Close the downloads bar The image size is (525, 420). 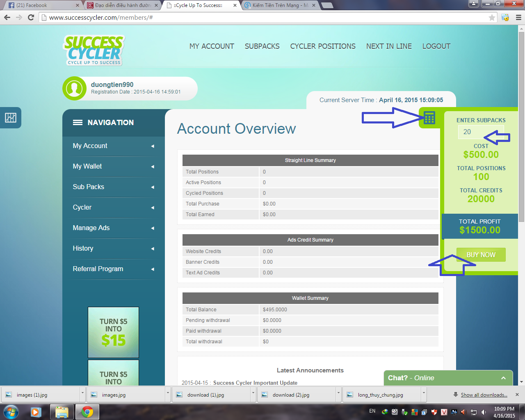coord(517,395)
